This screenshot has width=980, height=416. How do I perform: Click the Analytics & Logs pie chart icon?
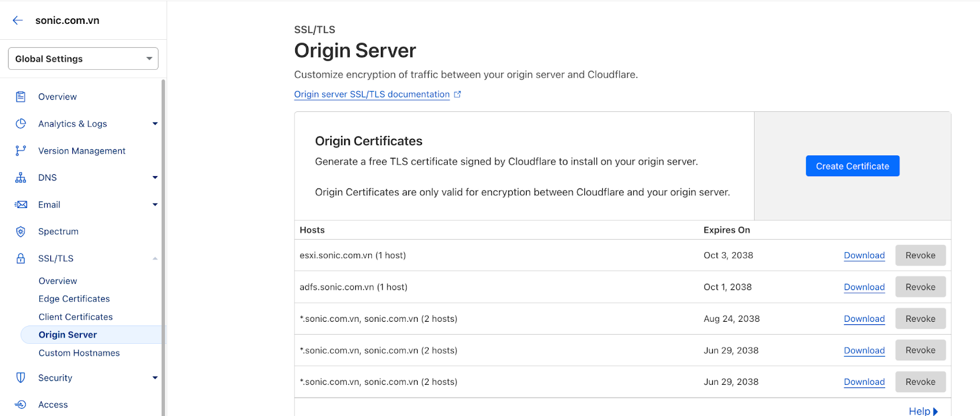[21, 124]
